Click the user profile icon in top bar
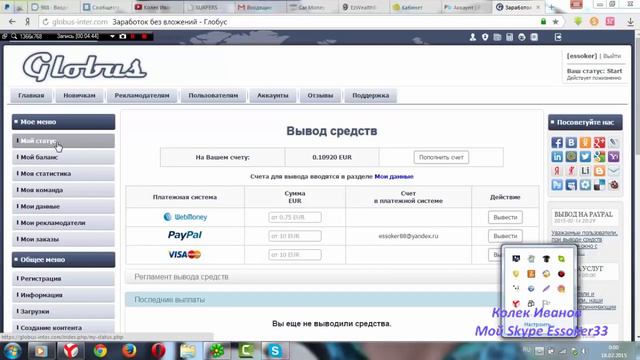640x360 pixels. tap(473, 37)
